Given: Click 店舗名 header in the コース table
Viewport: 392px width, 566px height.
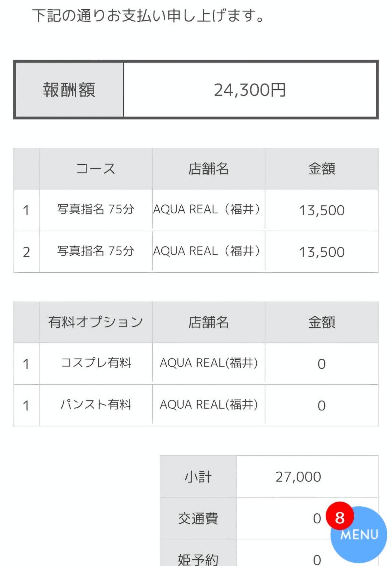Looking at the screenshot, I should pyautogui.click(x=208, y=169).
